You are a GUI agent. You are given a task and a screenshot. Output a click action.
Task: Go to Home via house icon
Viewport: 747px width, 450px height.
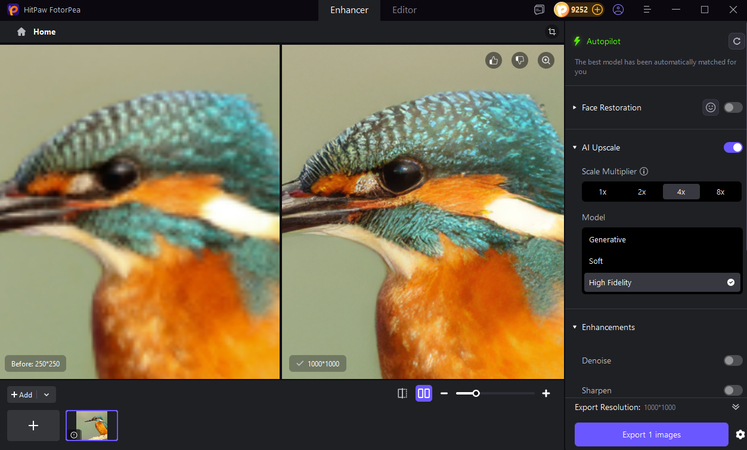pyautogui.click(x=21, y=32)
